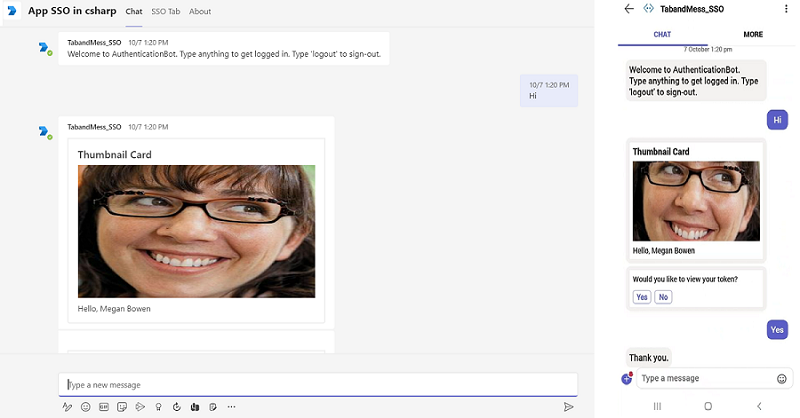This screenshot has height=418, width=800.
Task: Tap the TabandMess_SSO title in mobile header
Action: click(692, 9)
